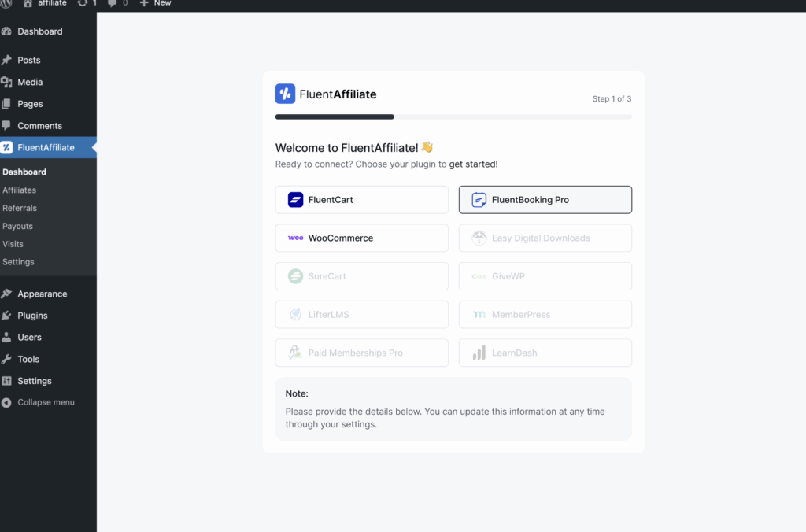806x532 pixels.
Task: Choose the LearnDash plugin option
Action: click(x=545, y=353)
